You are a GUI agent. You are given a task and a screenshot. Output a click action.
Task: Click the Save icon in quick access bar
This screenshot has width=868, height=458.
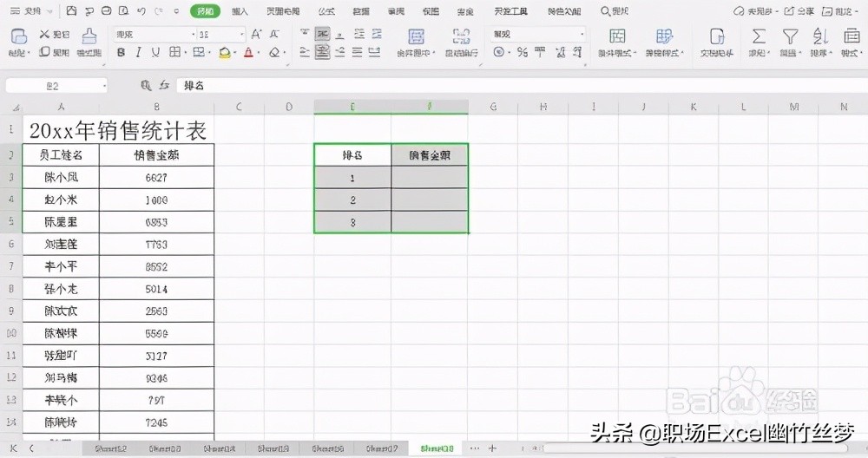coord(71,10)
